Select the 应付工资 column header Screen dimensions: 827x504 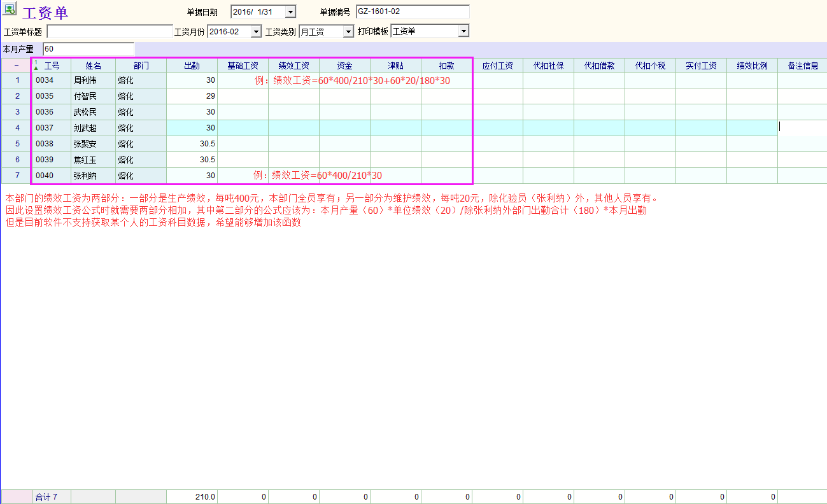pos(497,66)
